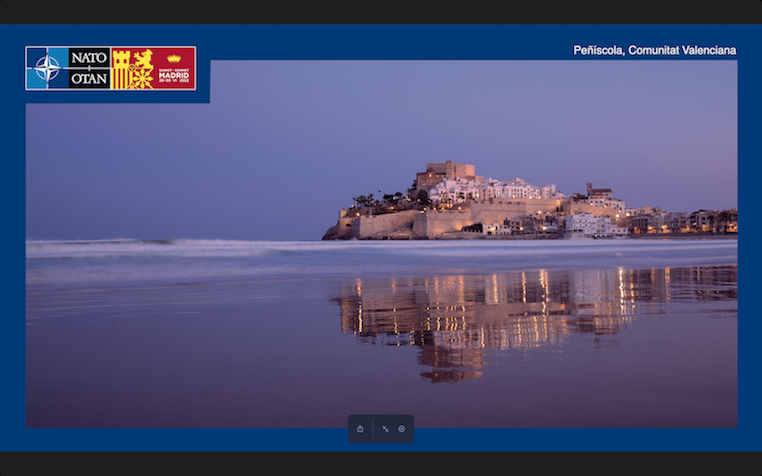Click the Peñíscola, Comunitat Valenciana caption
The image size is (762, 476).
pyautogui.click(x=654, y=50)
